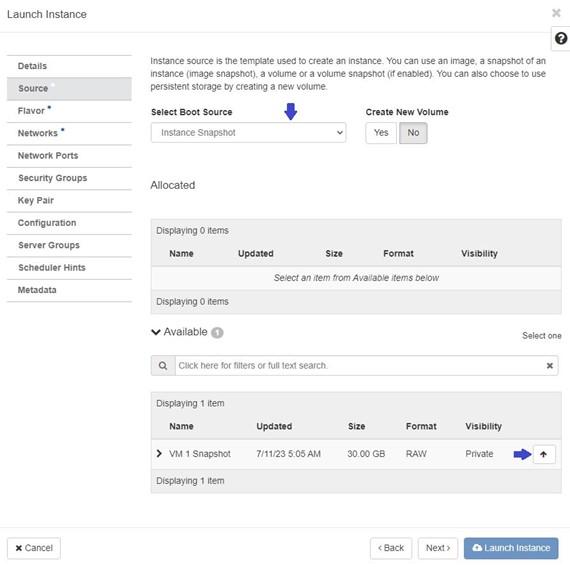
Task: Click the Next button
Action: [x=438, y=548]
